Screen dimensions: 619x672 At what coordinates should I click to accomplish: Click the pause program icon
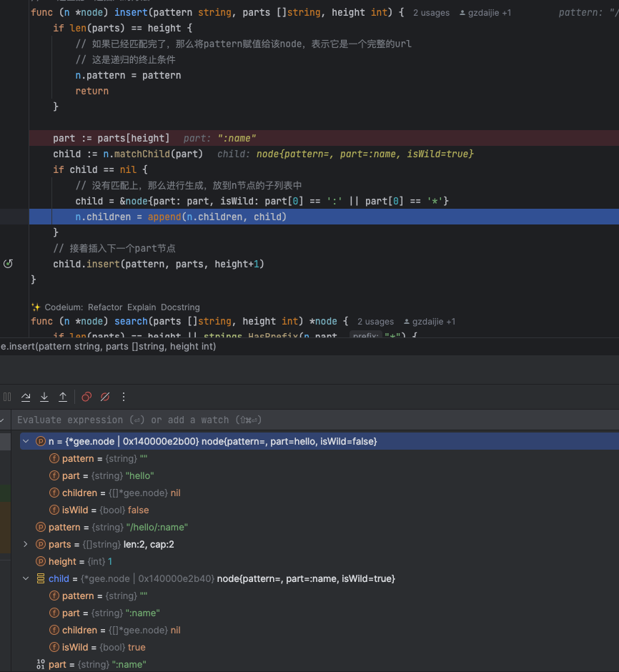point(7,397)
